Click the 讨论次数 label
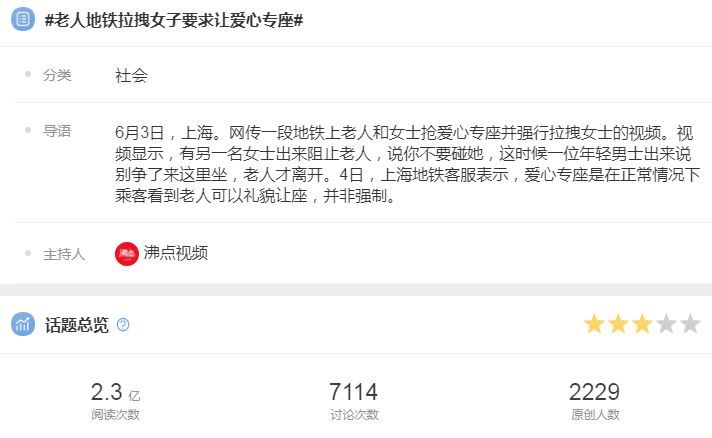The height and width of the screenshot is (438, 712). tap(354, 414)
